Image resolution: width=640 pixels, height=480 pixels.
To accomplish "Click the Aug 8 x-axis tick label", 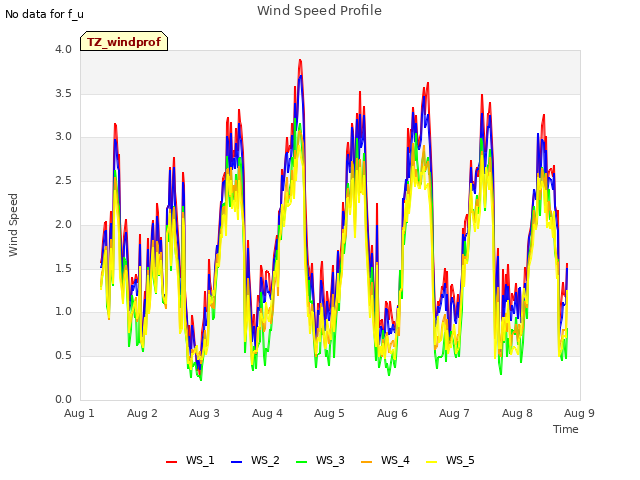I will tap(517, 413).
